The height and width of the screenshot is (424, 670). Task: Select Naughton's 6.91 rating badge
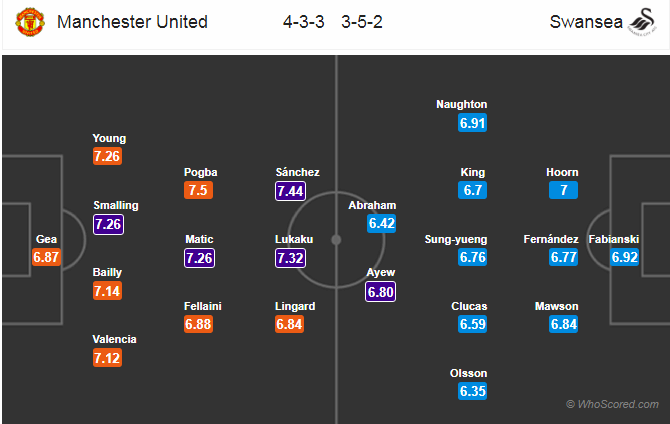[x=473, y=122]
